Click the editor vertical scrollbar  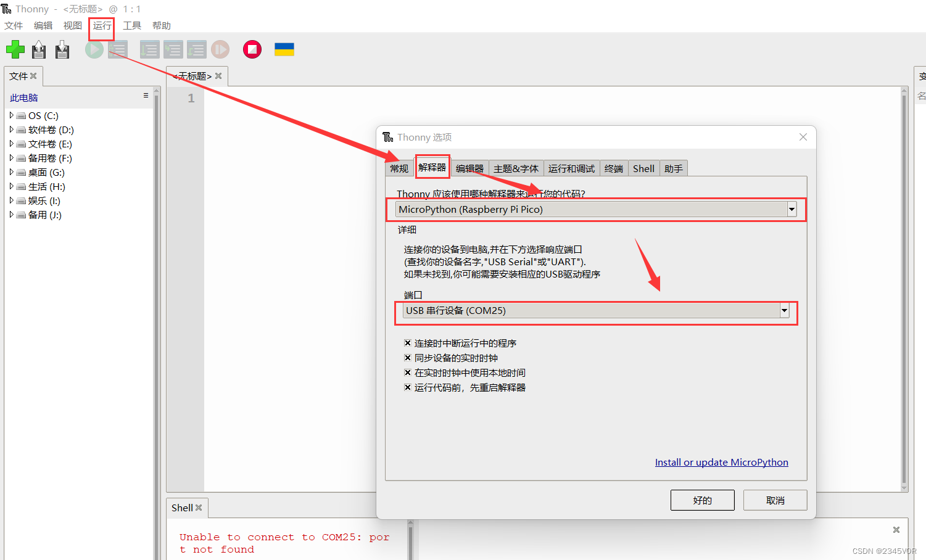coord(904,289)
